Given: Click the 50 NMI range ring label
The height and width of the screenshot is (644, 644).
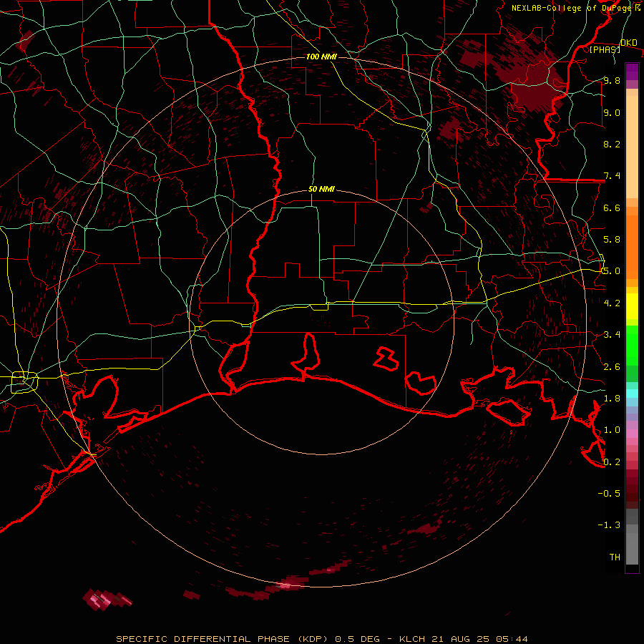Looking at the screenshot, I should coord(321,190).
